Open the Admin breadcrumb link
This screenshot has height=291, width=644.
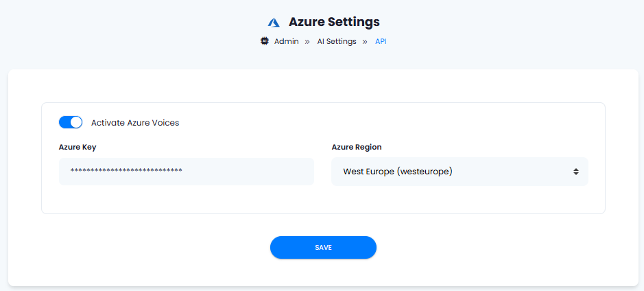(286, 41)
